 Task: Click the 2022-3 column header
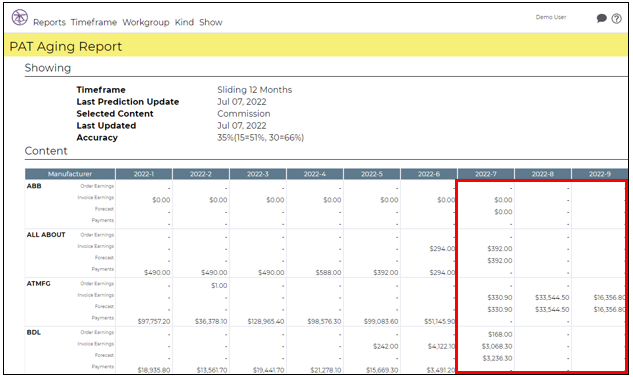(258, 174)
